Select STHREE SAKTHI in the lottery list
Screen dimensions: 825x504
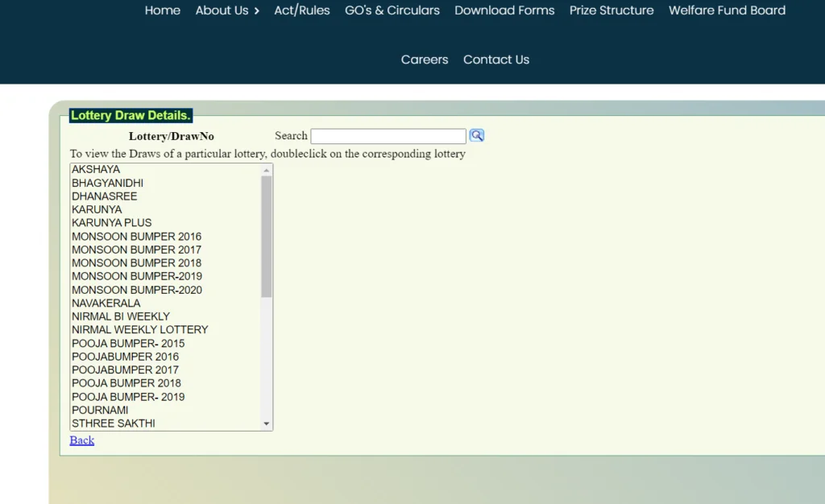165,423
